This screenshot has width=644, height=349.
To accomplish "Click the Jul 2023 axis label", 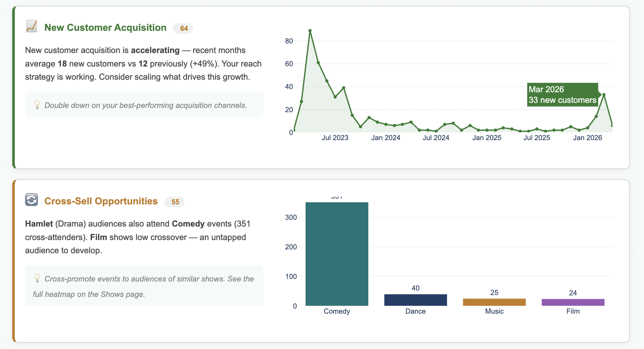I will (x=335, y=138).
